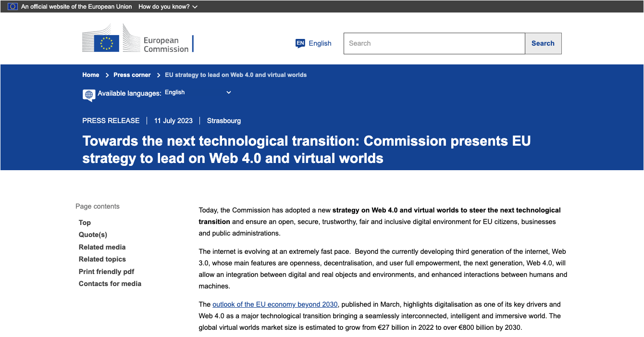The image size is (644, 337).
Task: Jump to Related media section
Action: 102,247
